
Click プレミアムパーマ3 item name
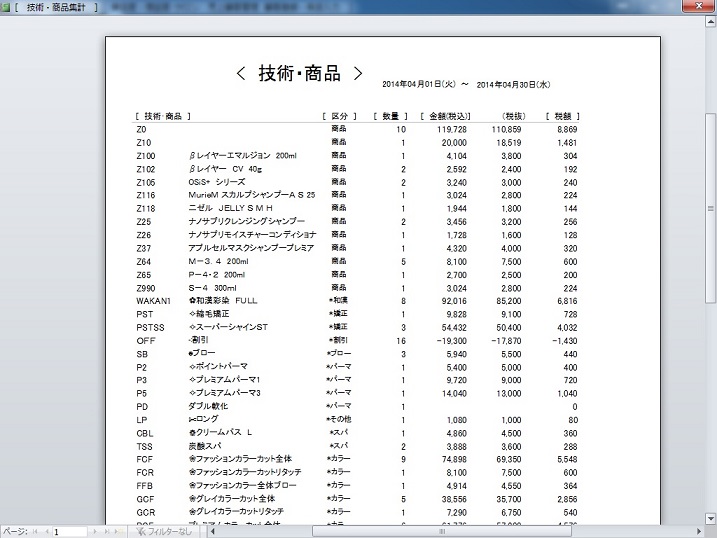224,393
